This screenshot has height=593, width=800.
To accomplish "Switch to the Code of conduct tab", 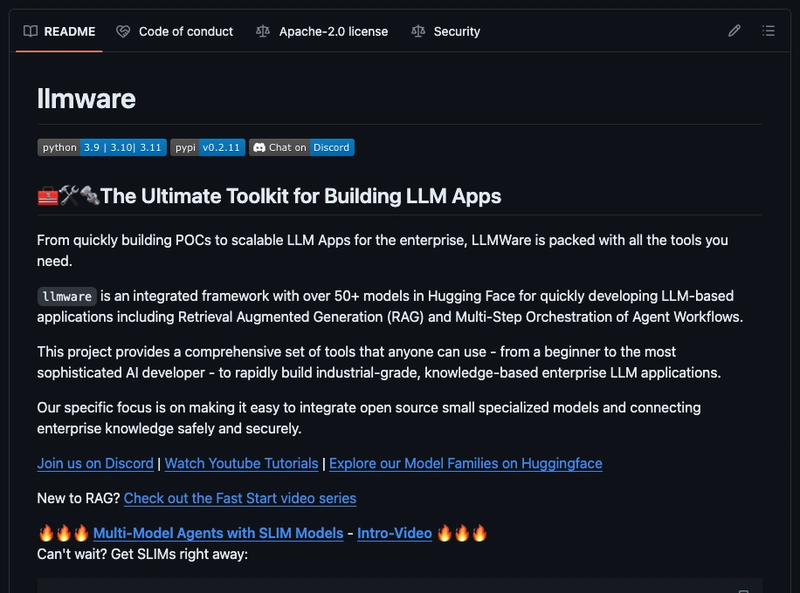I will 174,32.
